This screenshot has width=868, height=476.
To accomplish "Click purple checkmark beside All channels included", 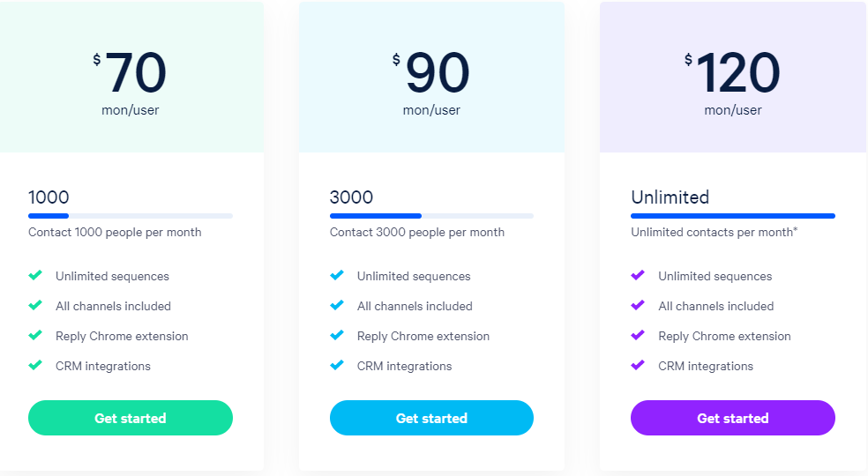I will (x=638, y=305).
